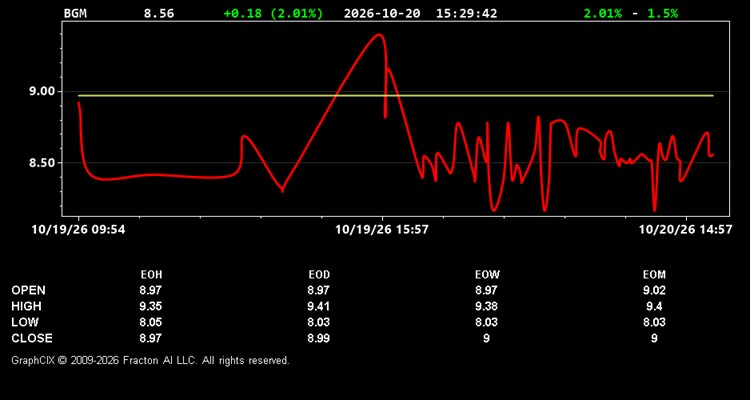Click the 10/19/26 09:54 x-axis label
The height and width of the screenshot is (400, 750).
point(78,230)
